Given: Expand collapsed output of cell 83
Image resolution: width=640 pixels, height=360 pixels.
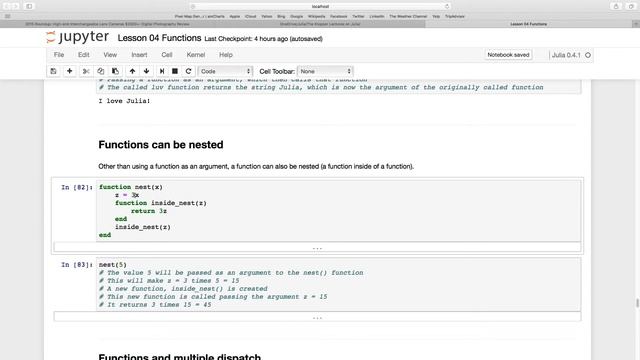Looking at the screenshot, I should tap(317, 317).
